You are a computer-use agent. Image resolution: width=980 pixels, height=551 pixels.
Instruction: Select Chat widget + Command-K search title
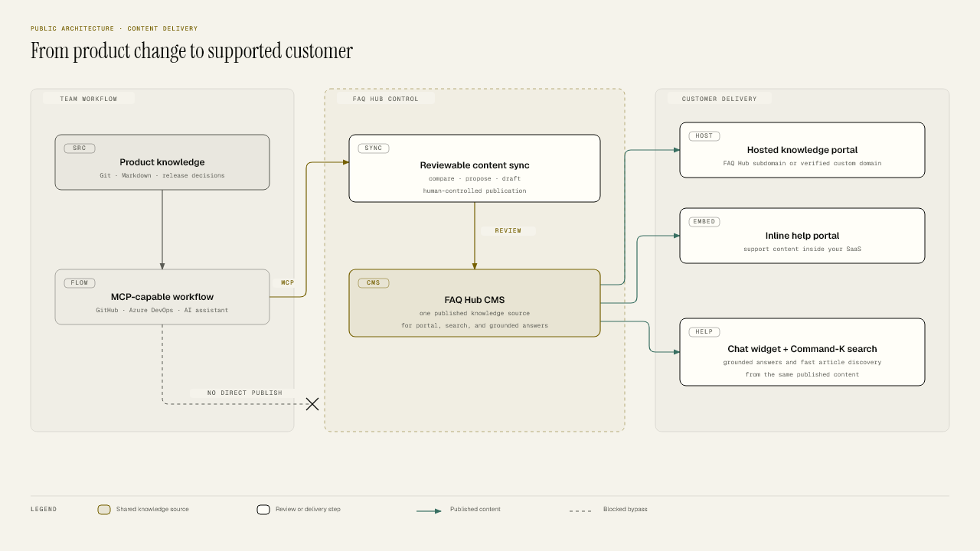point(802,349)
